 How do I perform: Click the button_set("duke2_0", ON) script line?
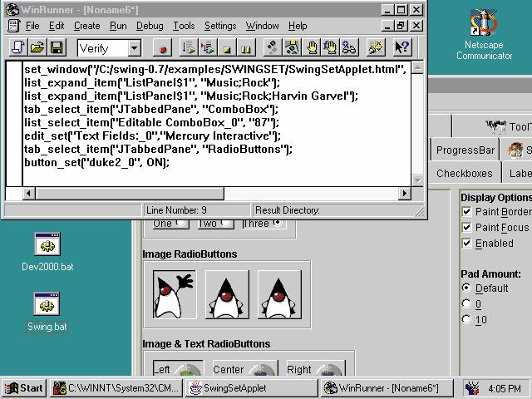tap(96, 163)
